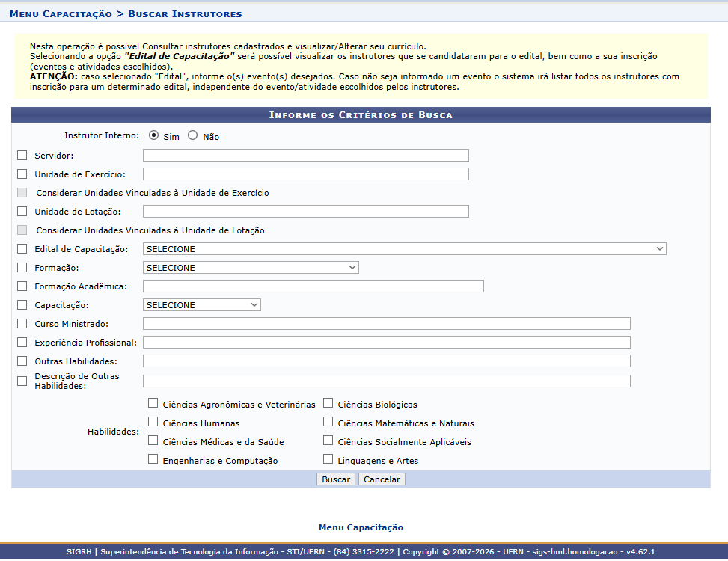This screenshot has height=561, width=728.
Task: Enable the Capacitação filter checkbox
Action: tap(22, 305)
